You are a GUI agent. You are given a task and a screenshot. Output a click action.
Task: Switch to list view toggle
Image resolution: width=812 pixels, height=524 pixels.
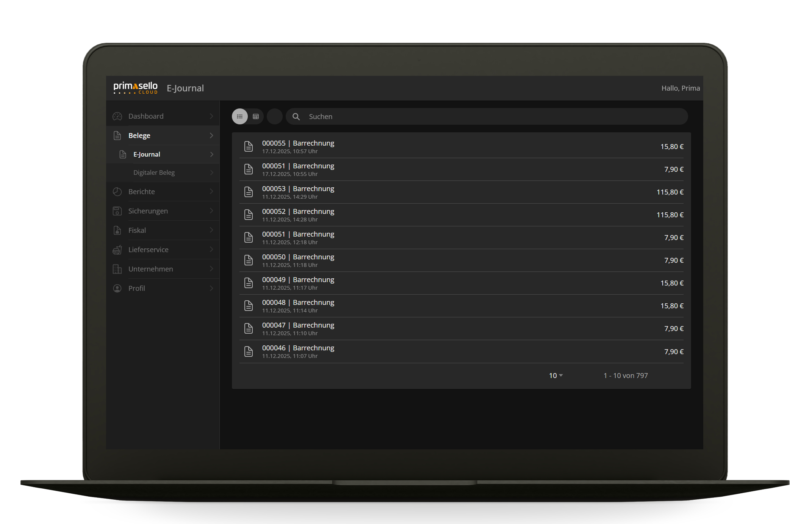point(239,116)
